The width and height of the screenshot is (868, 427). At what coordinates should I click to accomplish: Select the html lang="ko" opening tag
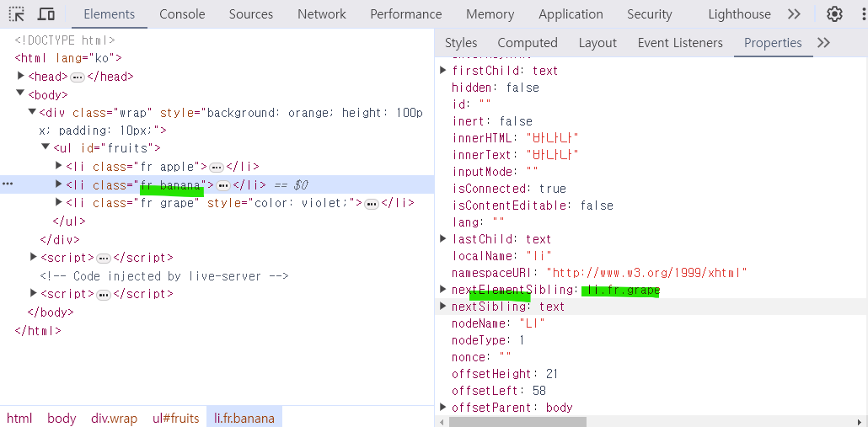click(68, 58)
